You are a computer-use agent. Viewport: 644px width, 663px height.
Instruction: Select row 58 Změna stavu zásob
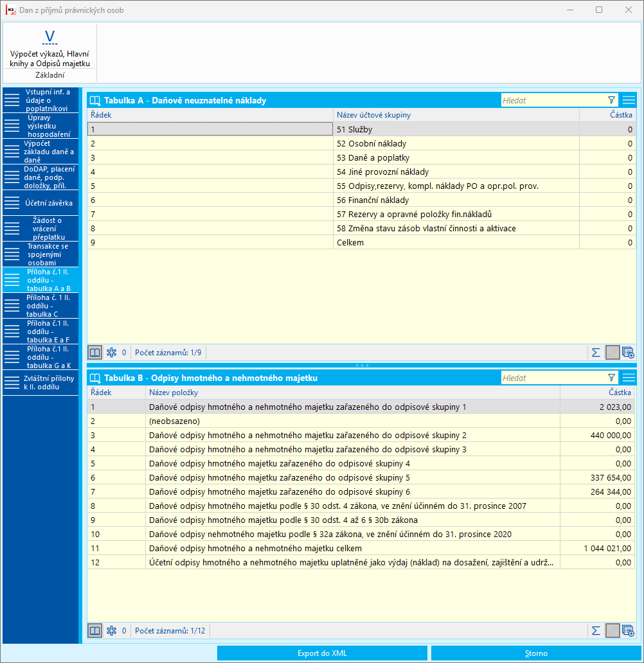click(x=361, y=228)
